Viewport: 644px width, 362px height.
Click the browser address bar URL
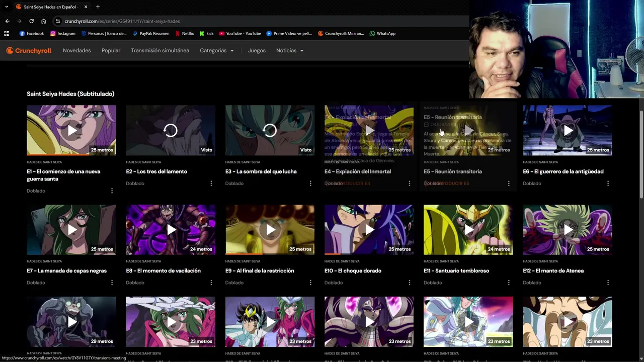[122, 21]
